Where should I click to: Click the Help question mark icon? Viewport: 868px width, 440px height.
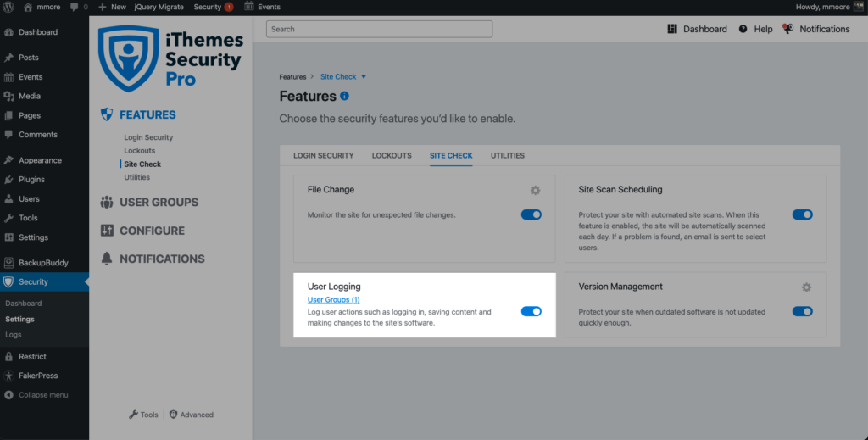click(x=743, y=29)
